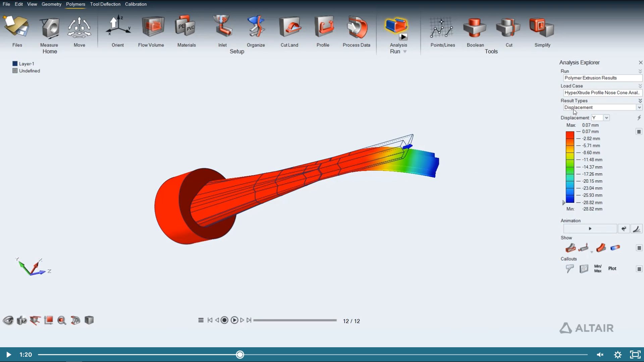Click the Min/Max callout button

tap(597, 268)
